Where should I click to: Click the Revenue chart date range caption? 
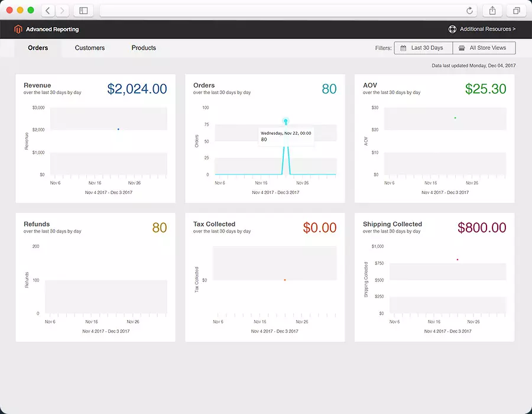click(x=109, y=192)
